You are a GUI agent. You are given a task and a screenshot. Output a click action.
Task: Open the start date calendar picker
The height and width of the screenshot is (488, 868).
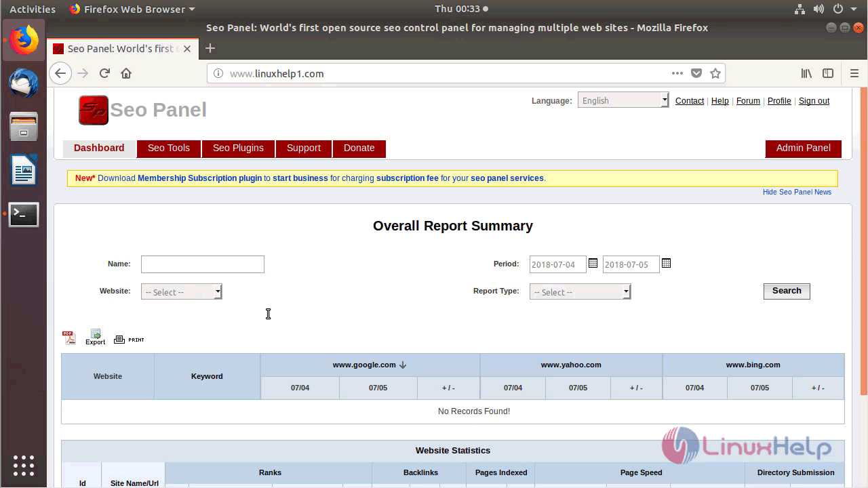[593, 263]
